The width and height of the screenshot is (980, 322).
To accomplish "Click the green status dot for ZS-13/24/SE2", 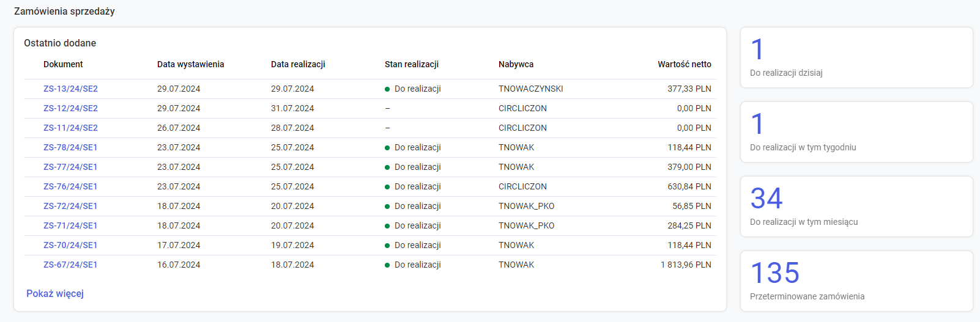I will coord(387,89).
